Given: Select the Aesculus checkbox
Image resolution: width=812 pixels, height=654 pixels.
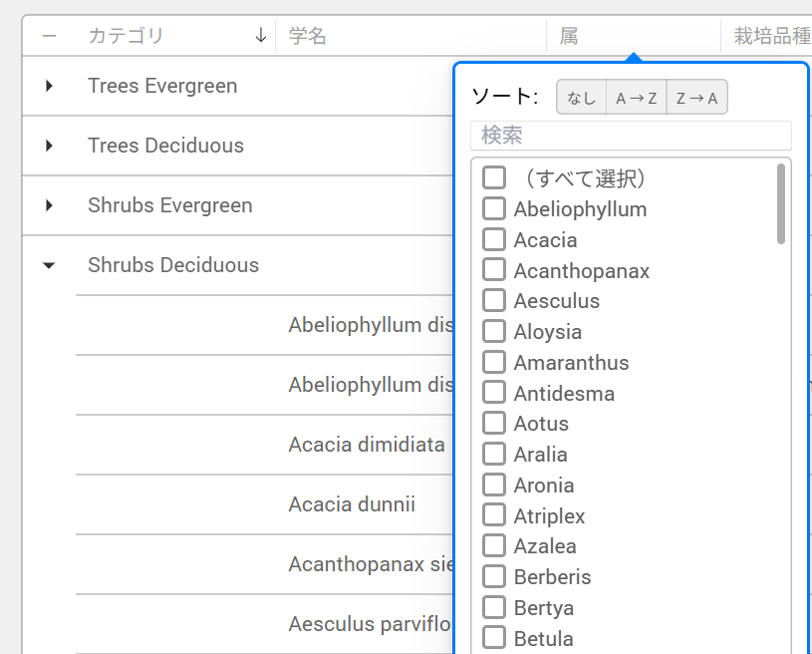Looking at the screenshot, I should 494,301.
